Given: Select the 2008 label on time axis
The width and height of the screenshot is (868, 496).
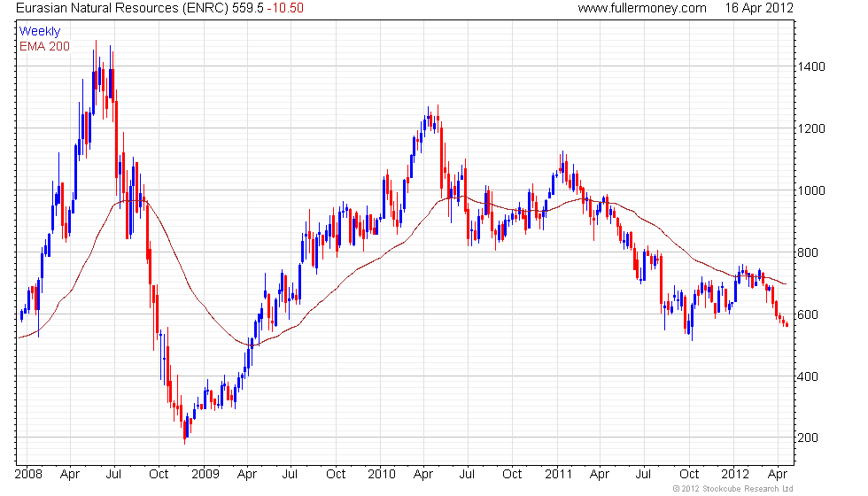Looking at the screenshot, I should pos(30,474).
